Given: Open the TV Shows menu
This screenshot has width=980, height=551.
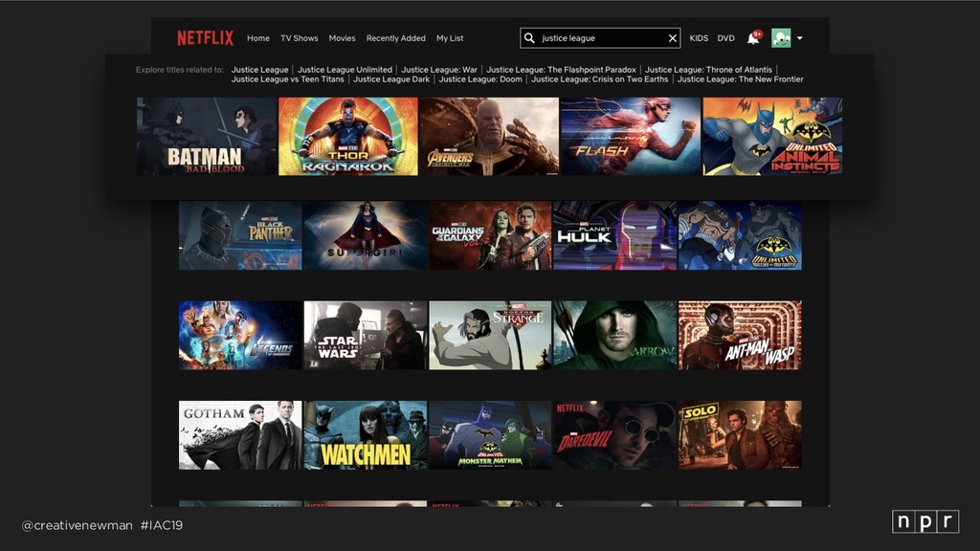Looking at the screenshot, I should [300, 38].
